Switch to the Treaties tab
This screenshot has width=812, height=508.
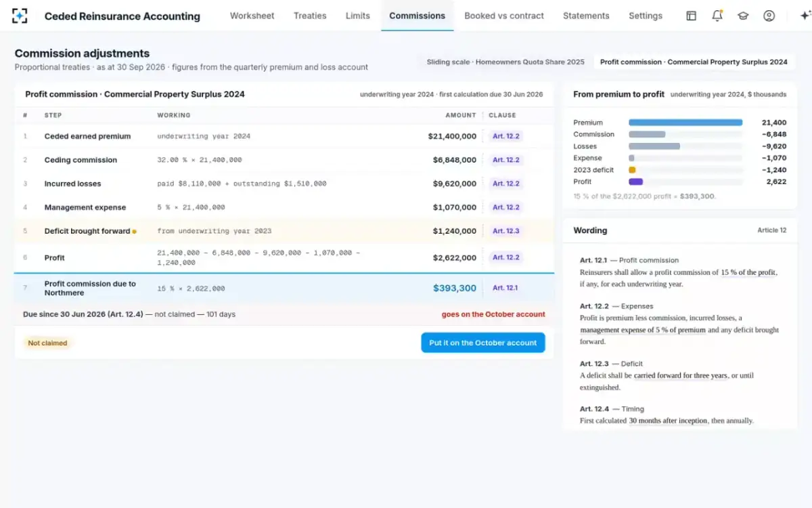pos(310,16)
